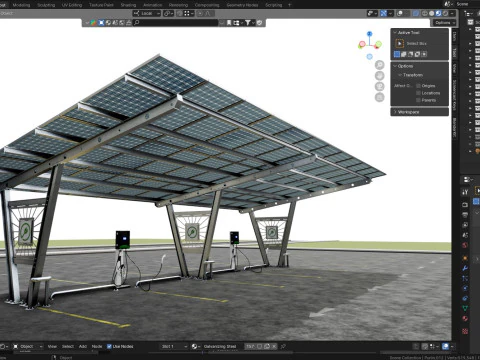
Task: Open the Texture Paint workspace
Action: tap(101, 5)
